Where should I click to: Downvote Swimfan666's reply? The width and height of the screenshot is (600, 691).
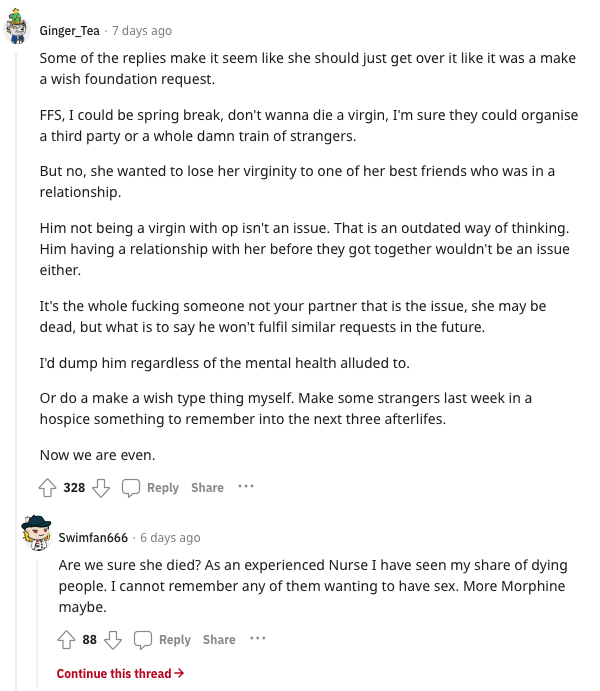pyautogui.click(x=113, y=640)
